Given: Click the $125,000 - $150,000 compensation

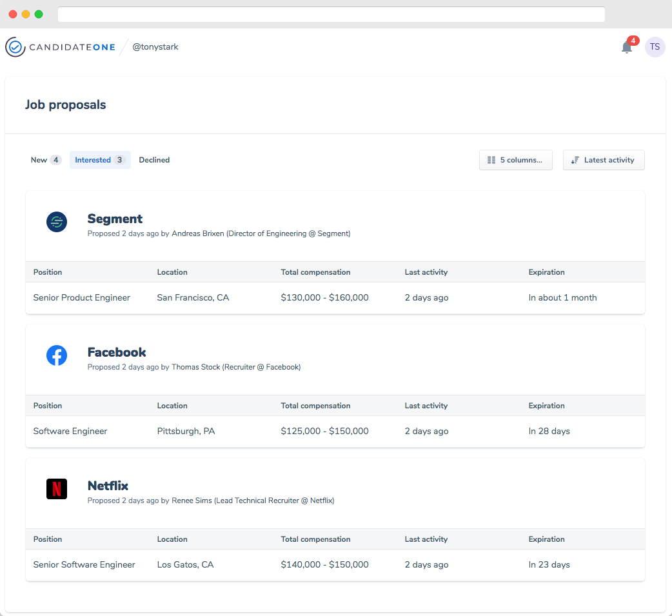Looking at the screenshot, I should click(324, 432).
